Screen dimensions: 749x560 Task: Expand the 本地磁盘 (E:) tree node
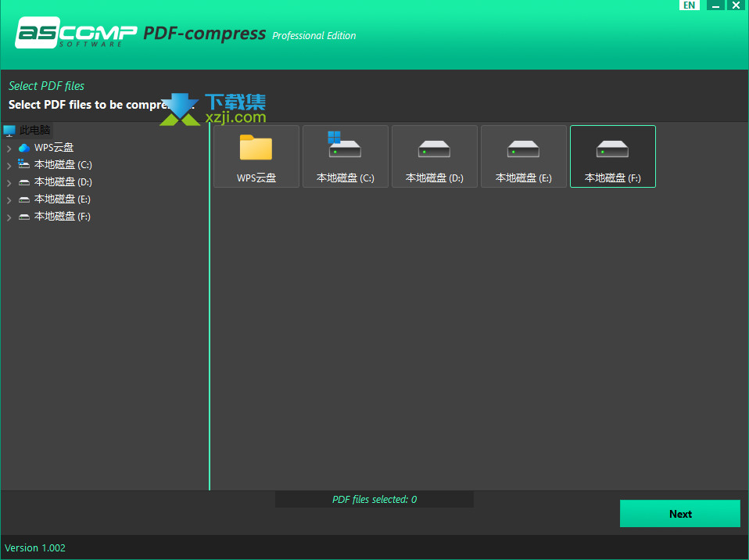[x=9, y=200]
